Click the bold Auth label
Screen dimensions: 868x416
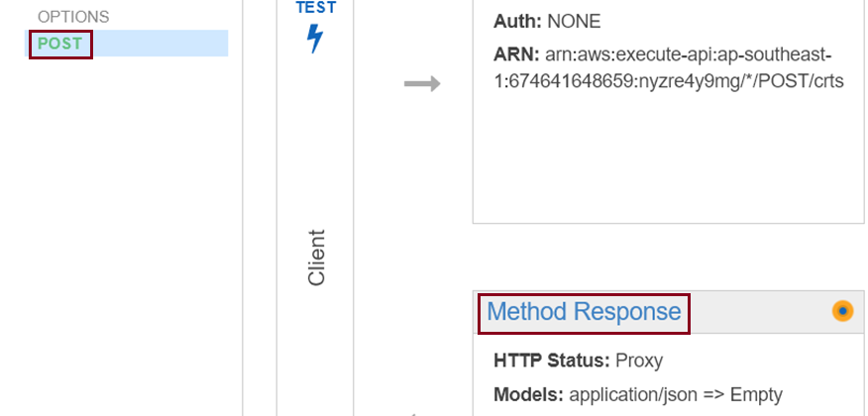click(x=517, y=22)
